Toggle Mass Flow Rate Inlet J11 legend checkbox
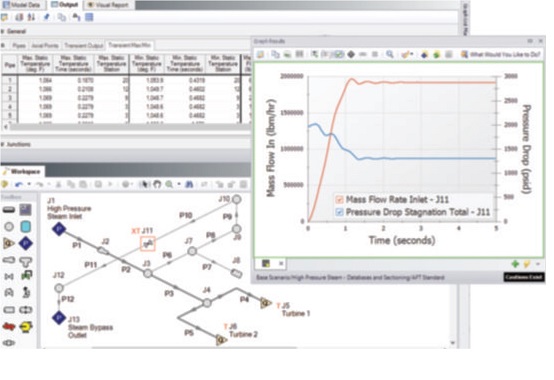This screenshot has width=554, height=380. point(339,200)
